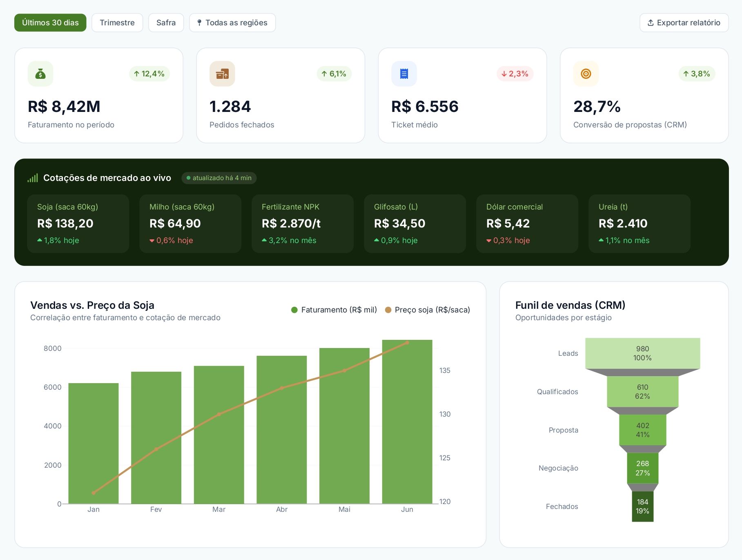
Task: Click the money bag revenue icon
Action: [x=40, y=74]
